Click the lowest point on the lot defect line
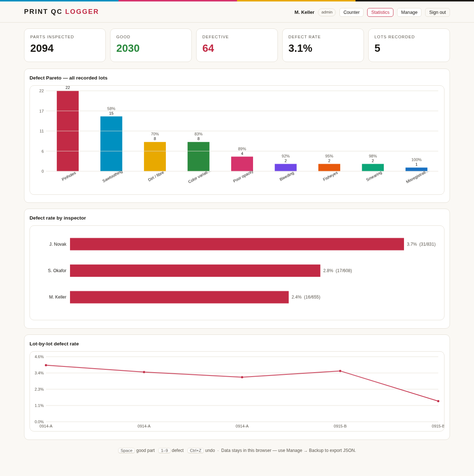 [438, 401]
